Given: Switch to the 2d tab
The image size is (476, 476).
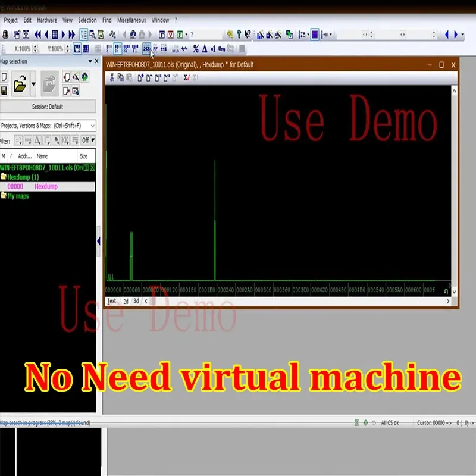Looking at the screenshot, I should (126, 301).
